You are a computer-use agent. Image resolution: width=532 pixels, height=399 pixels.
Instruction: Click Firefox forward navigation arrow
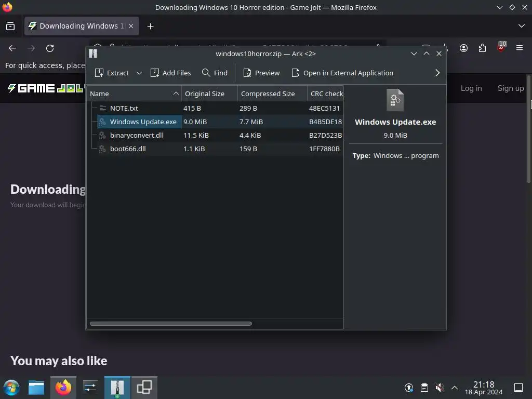[x=31, y=48]
